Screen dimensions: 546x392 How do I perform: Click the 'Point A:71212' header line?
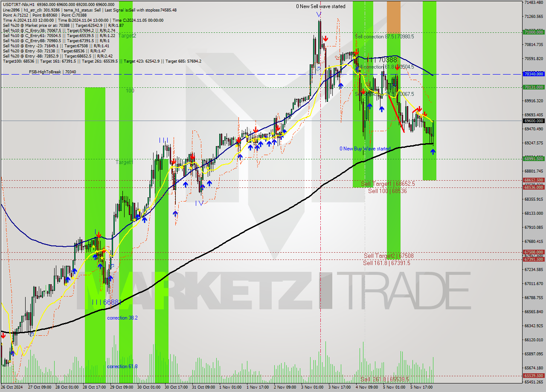[x=45, y=15]
